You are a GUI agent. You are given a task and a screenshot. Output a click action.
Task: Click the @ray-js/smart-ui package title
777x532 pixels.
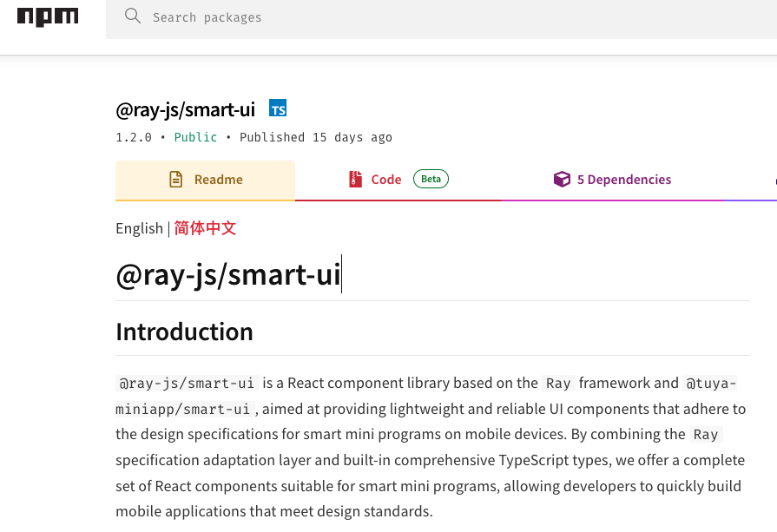[x=185, y=109]
